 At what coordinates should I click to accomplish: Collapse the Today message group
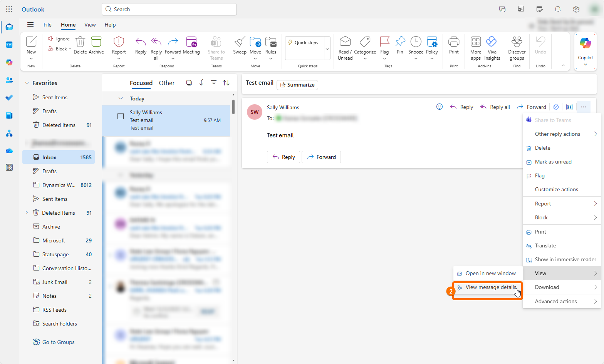[x=121, y=99]
